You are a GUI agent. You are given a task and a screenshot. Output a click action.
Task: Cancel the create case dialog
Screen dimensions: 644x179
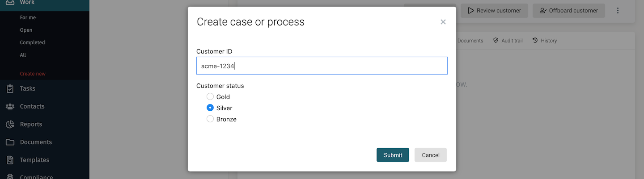point(430,155)
